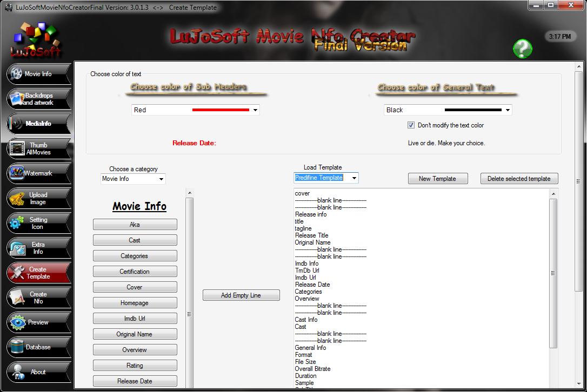Click main panel scroll down arrow
This screenshot has width=587, height=392.
pos(578,384)
